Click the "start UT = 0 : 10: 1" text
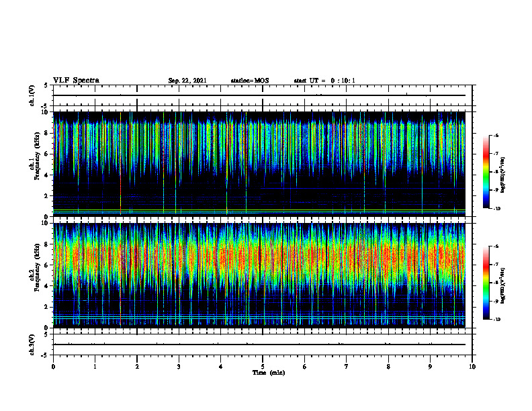 pyautogui.click(x=324, y=81)
